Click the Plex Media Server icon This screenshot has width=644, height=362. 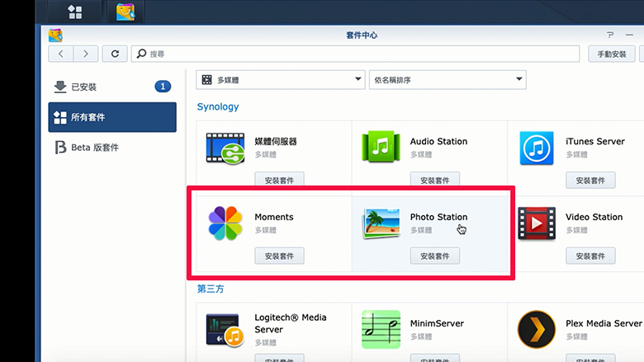tap(537, 330)
